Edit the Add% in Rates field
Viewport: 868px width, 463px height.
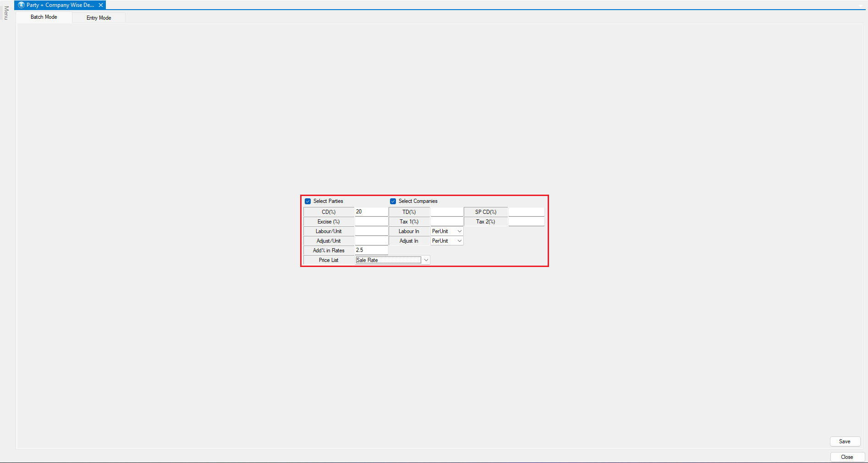tap(371, 251)
